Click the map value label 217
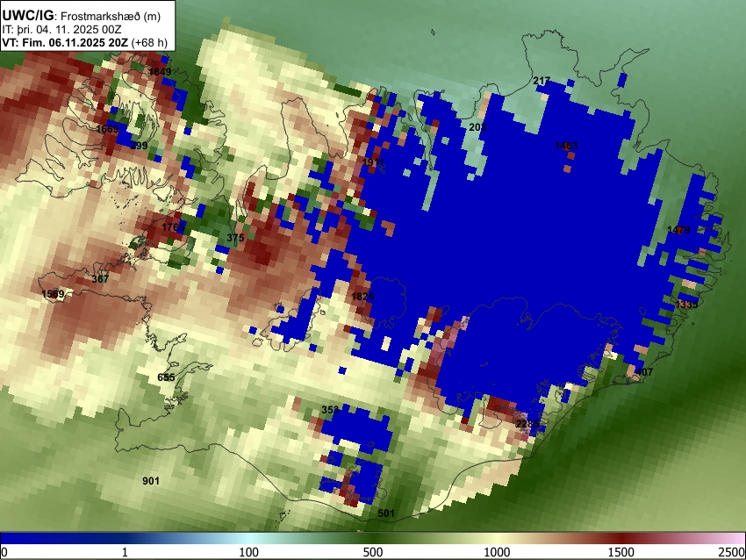 point(542,81)
